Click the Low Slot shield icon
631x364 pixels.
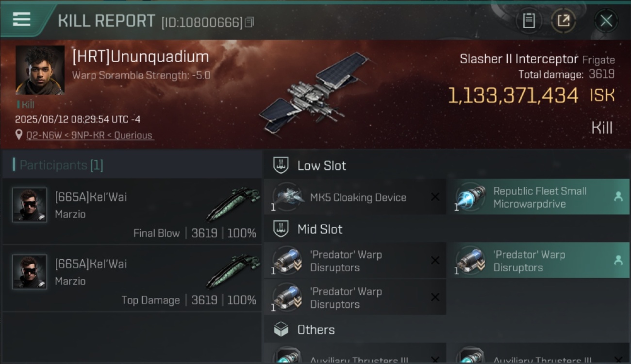pos(281,165)
